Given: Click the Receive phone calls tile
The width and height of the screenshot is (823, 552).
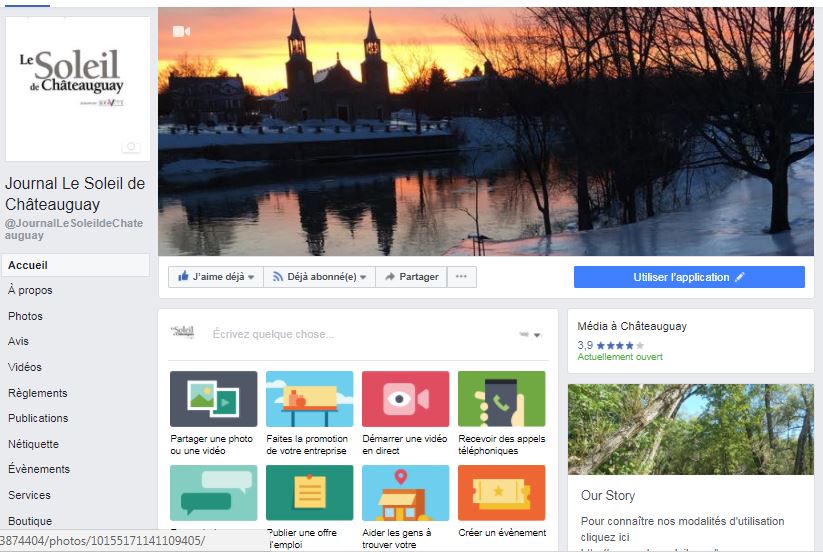Looking at the screenshot, I should (502, 399).
